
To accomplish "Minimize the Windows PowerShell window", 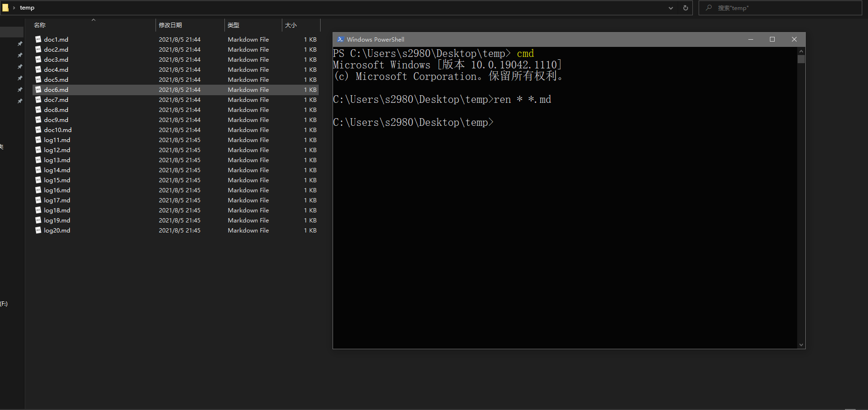I will tap(751, 39).
